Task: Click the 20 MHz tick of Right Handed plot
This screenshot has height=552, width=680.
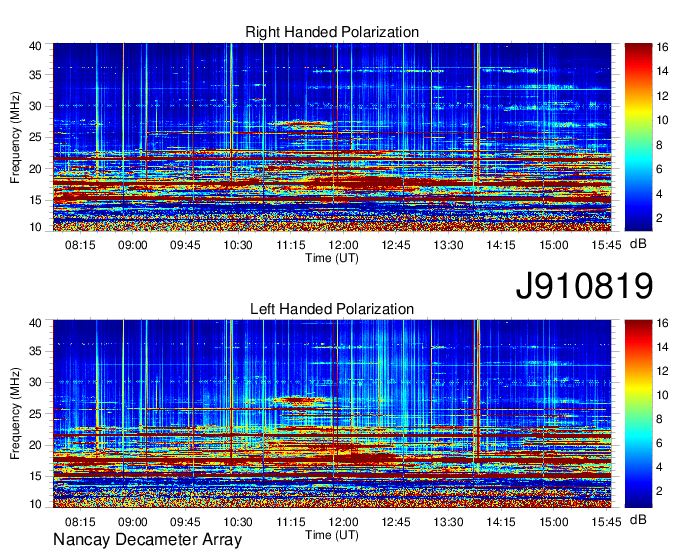Action: point(35,169)
